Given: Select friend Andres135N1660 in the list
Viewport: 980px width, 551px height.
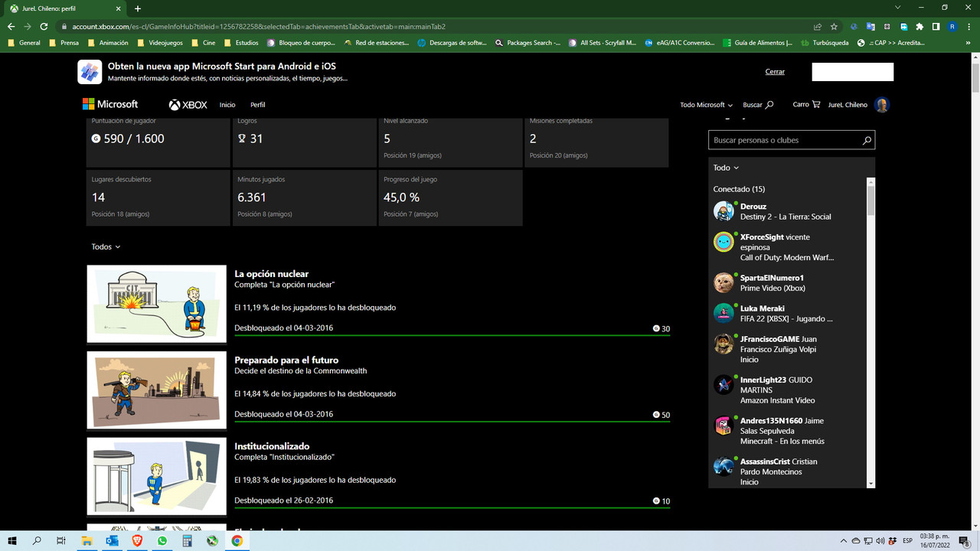Looking at the screenshot, I should (x=789, y=431).
